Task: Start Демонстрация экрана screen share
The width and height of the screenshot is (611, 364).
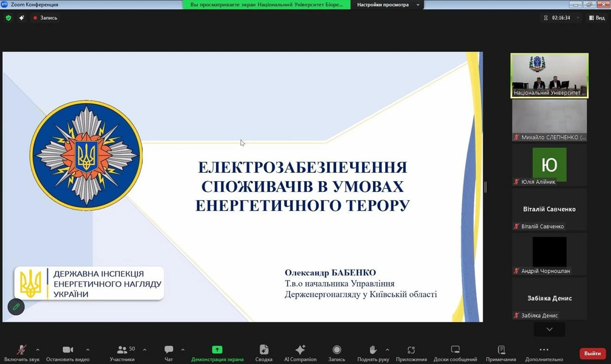Action: click(217, 350)
